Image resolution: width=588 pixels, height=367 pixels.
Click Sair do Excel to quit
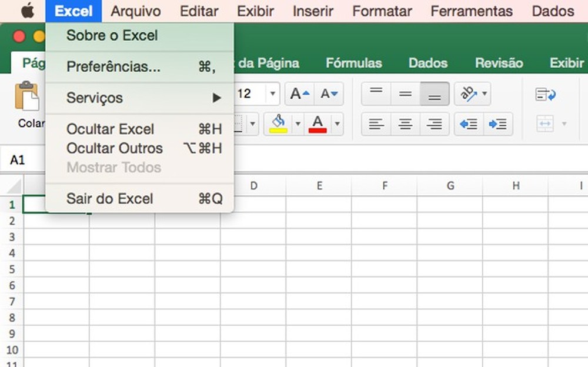[x=109, y=199]
